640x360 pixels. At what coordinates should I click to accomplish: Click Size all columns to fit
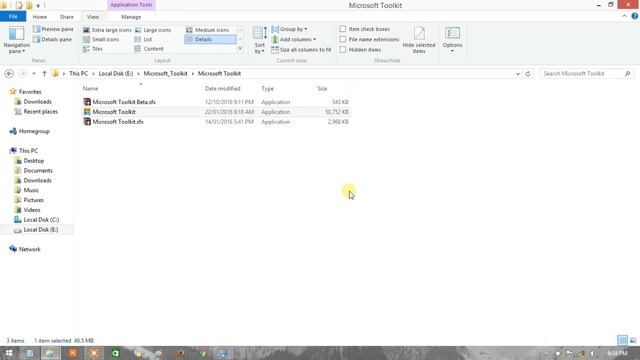[x=302, y=50]
